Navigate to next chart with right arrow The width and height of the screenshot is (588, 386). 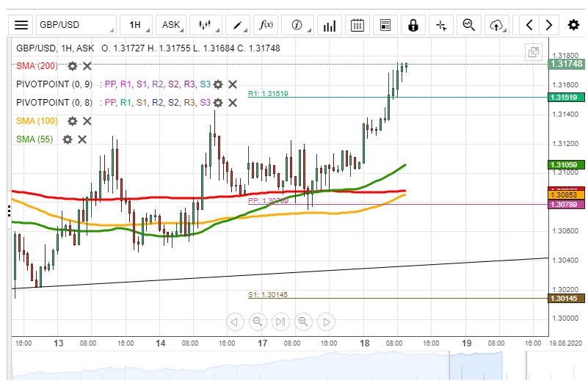coord(548,25)
